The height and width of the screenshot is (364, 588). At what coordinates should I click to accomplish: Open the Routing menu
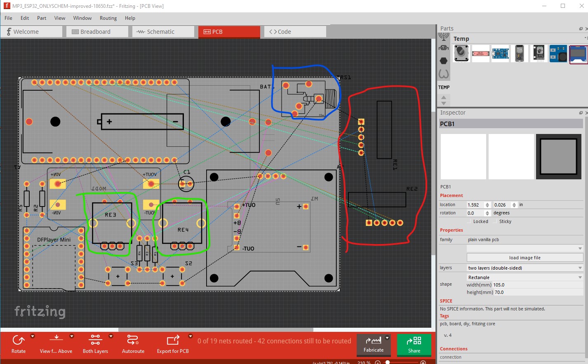pos(108,18)
